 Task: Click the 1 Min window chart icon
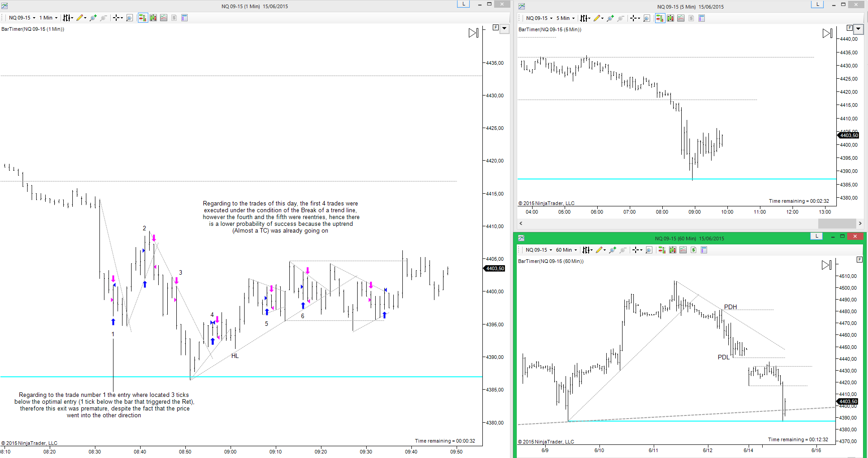(x=4, y=6)
